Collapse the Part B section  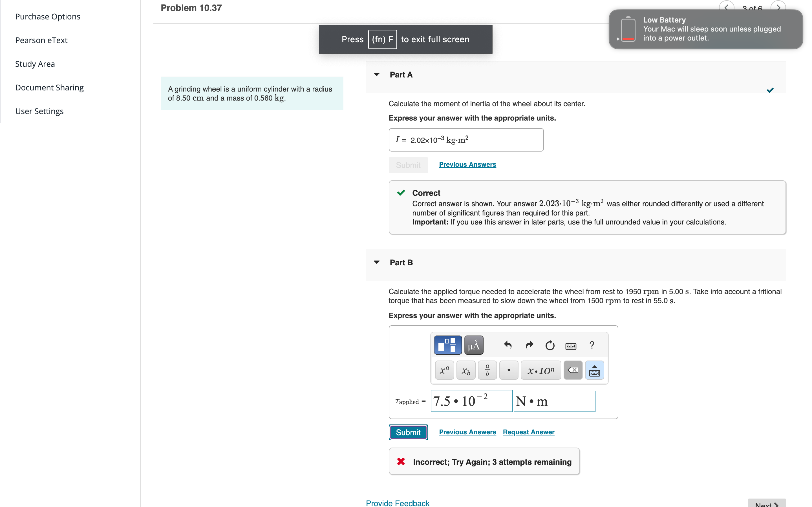pos(377,262)
